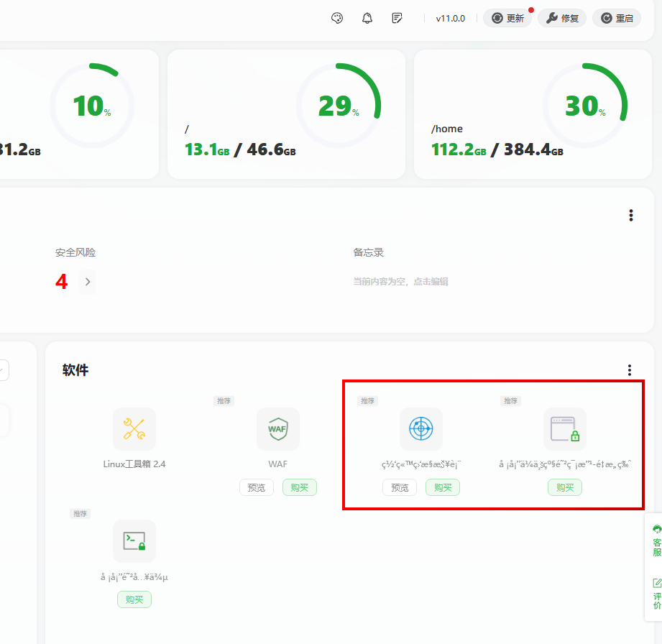Edit the empty memo placeholder text

(400, 282)
